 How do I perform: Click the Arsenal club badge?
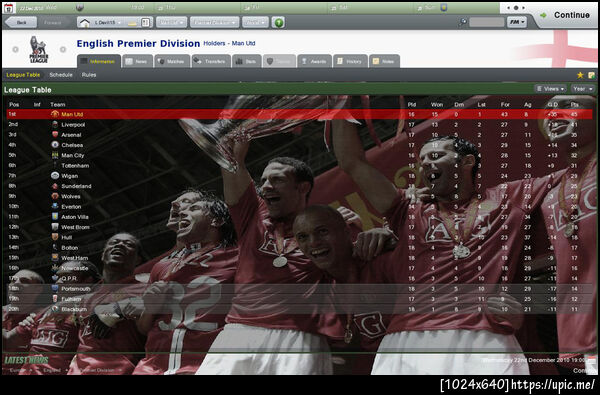(x=55, y=135)
